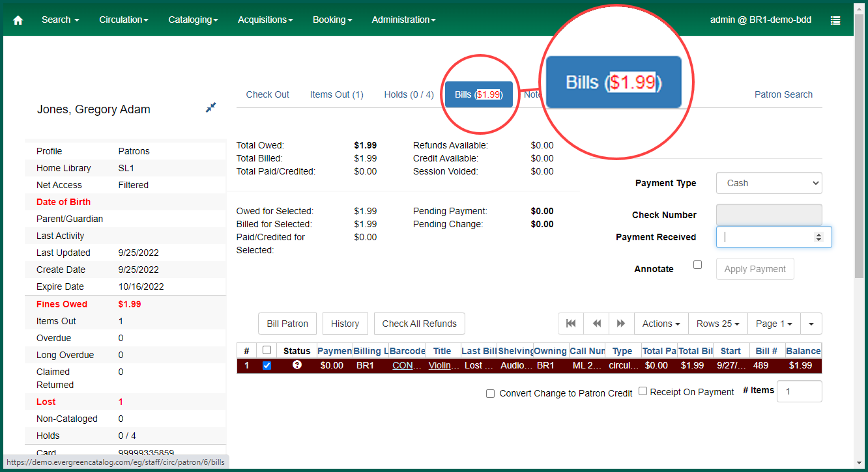Image resolution: width=868 pixels, height=472 pixels.
Task: Uncheck row 1 bill checkbox
Action: (266, 366)
